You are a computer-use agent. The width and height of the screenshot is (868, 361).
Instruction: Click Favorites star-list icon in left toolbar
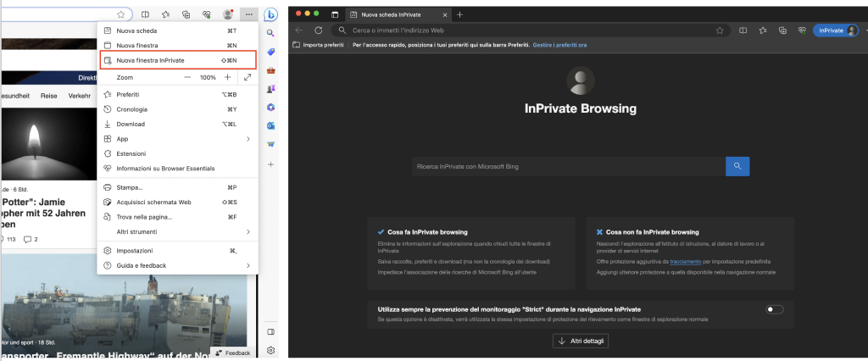point(165,14)
